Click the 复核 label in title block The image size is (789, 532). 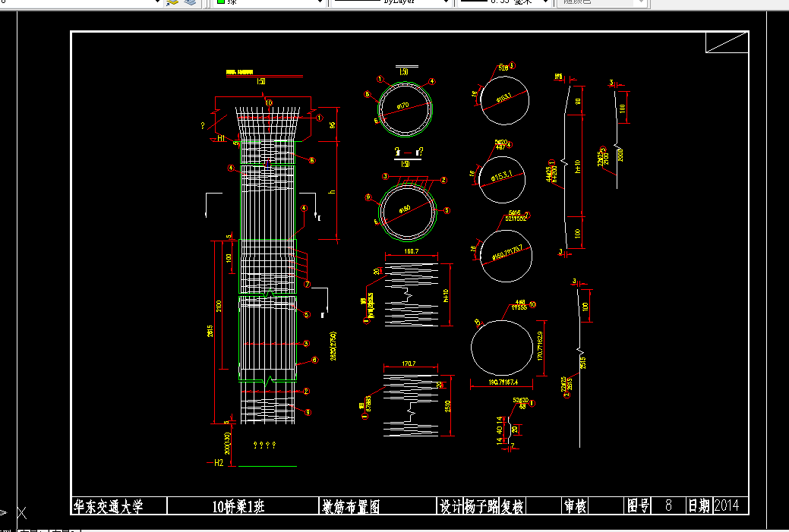coord(513,506)
